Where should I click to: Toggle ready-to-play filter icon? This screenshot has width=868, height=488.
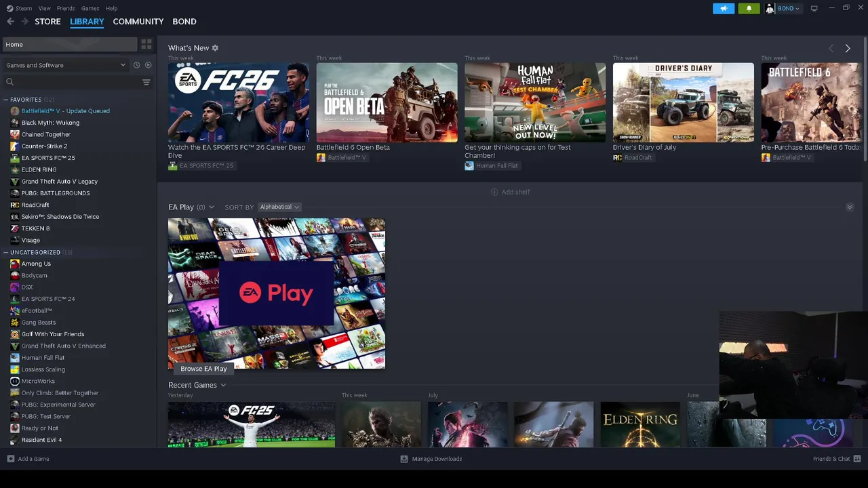click(149, 65)
